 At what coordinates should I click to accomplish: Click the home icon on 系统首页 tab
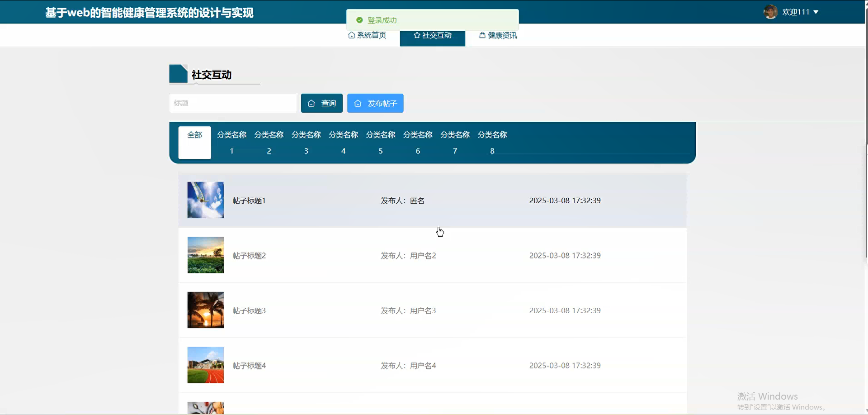[352, 35]
